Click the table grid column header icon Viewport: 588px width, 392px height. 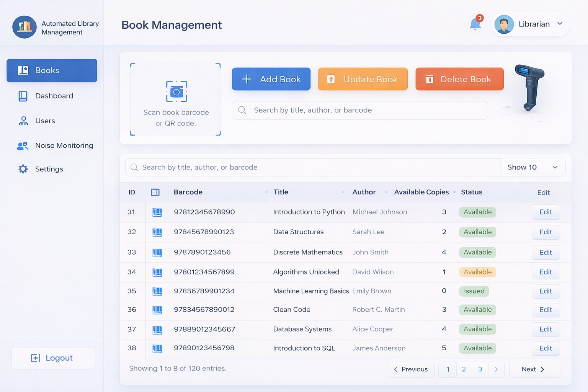tap(155, 192)
